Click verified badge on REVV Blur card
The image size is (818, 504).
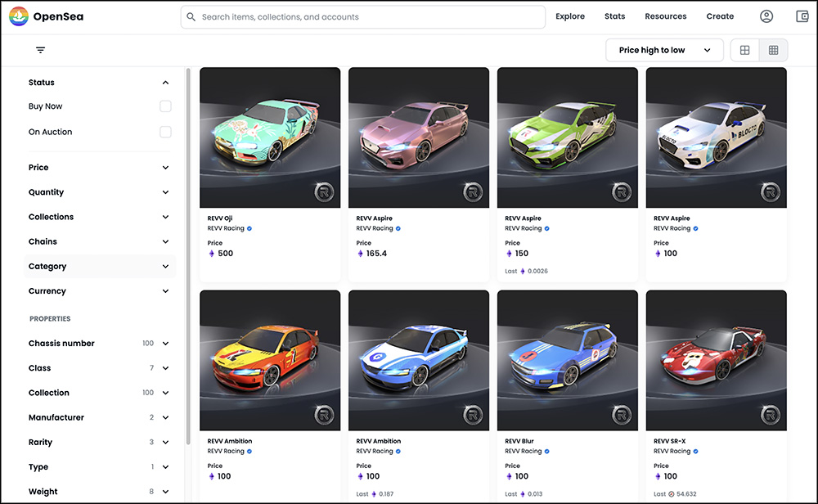tap(546, 452)
